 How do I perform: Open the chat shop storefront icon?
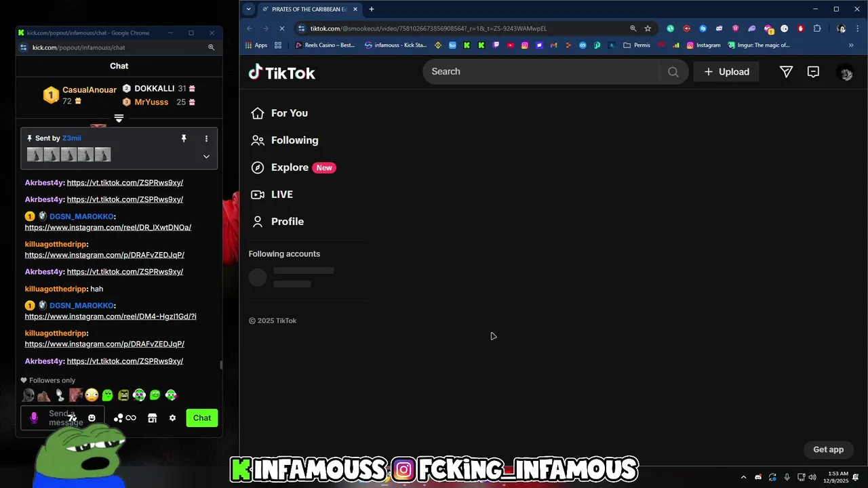[152, 418]
